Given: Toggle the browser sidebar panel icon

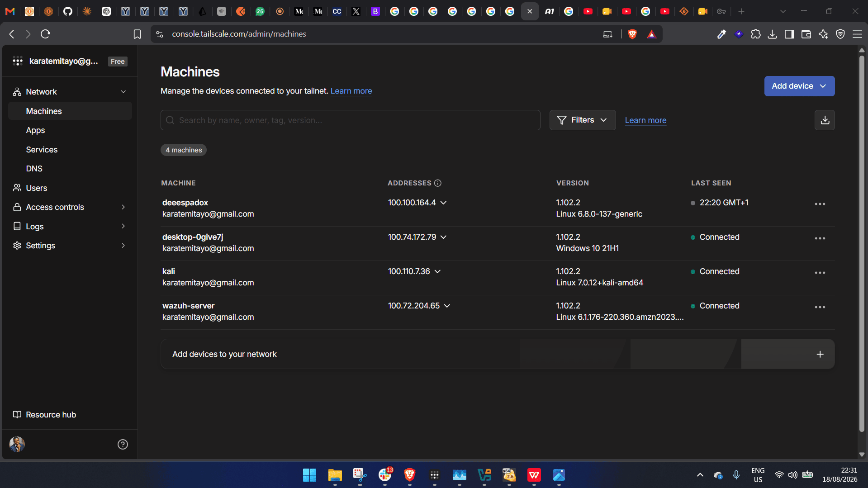Looking at the screenshot, I should click(789, 34).
